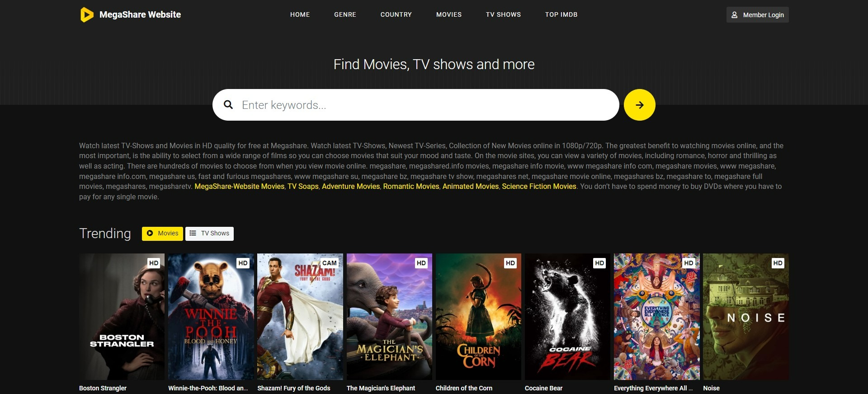Image resolution: width=868 pixels, height=394 pixels.
Task: Click the Member Login user icon
Action: point(735,15)
